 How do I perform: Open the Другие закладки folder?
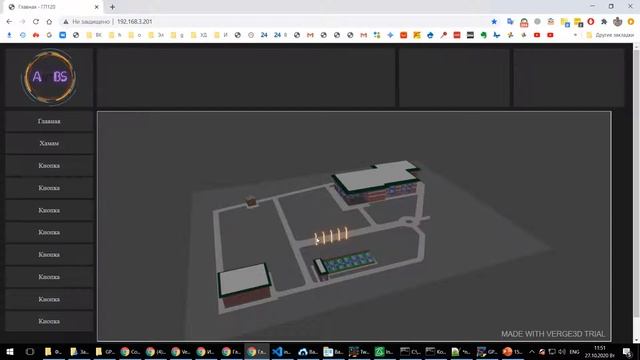610,35
